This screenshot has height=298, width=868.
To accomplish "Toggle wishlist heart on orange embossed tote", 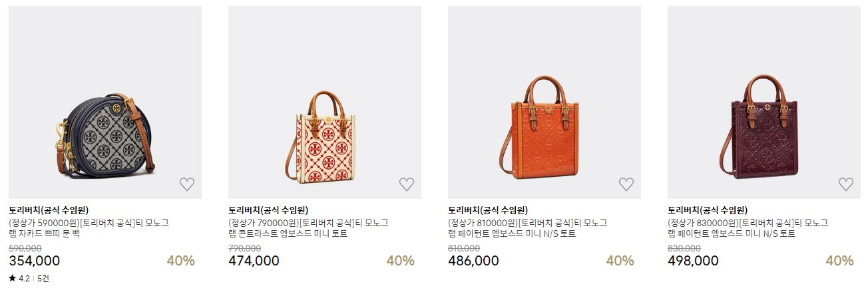I will [x=626, y=184].
